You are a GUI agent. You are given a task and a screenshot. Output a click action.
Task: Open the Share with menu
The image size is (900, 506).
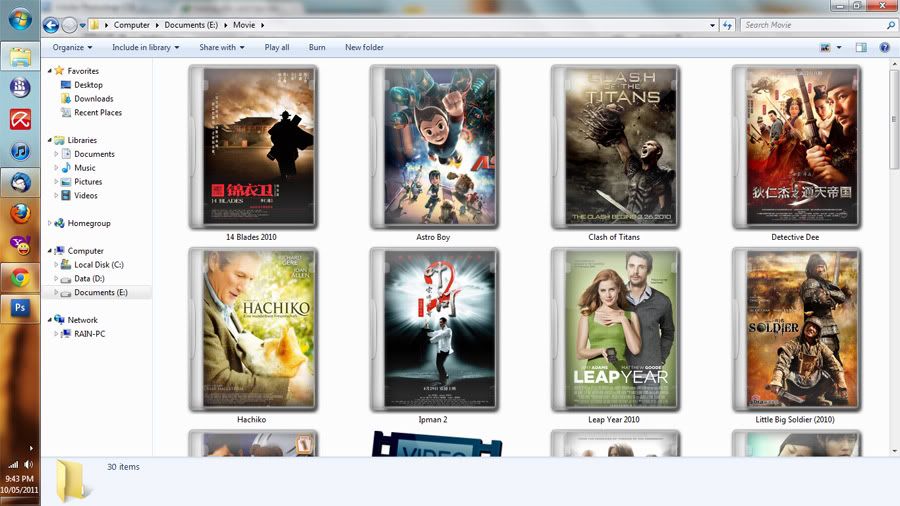pyautogui.click(x=222, y=48)
